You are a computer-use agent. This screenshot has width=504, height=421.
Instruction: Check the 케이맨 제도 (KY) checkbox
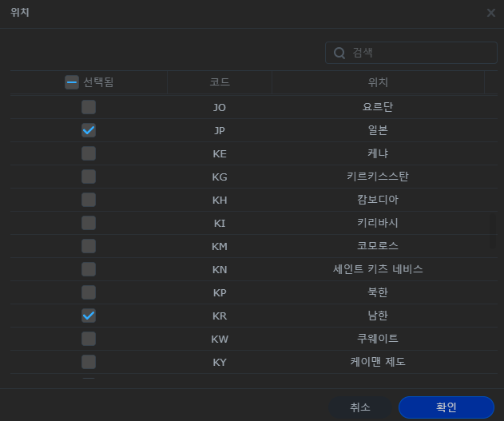point(89,362)
